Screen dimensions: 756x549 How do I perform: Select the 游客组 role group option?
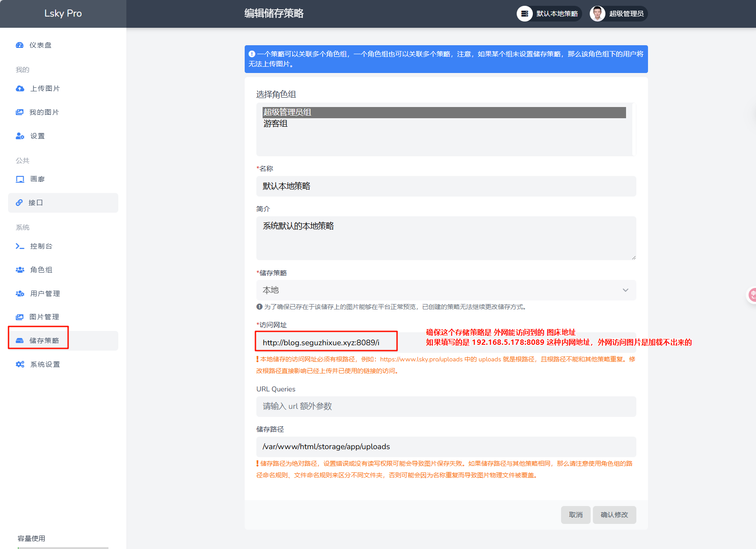pos(276,124)
